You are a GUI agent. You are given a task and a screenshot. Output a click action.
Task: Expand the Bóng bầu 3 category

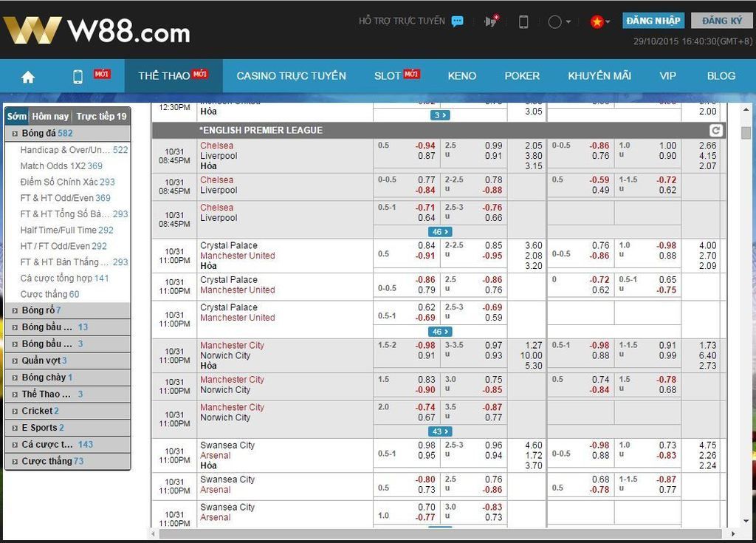[67, 344]
